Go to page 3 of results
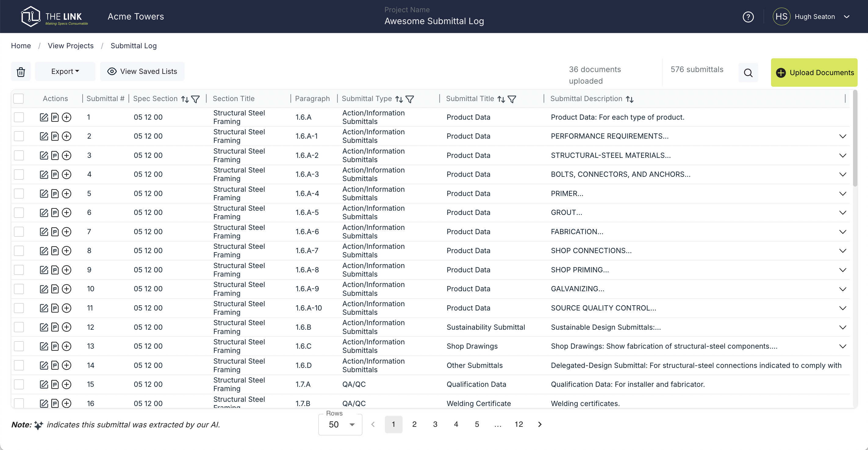The height and width of the screenshot is (450, 868). 435,424
